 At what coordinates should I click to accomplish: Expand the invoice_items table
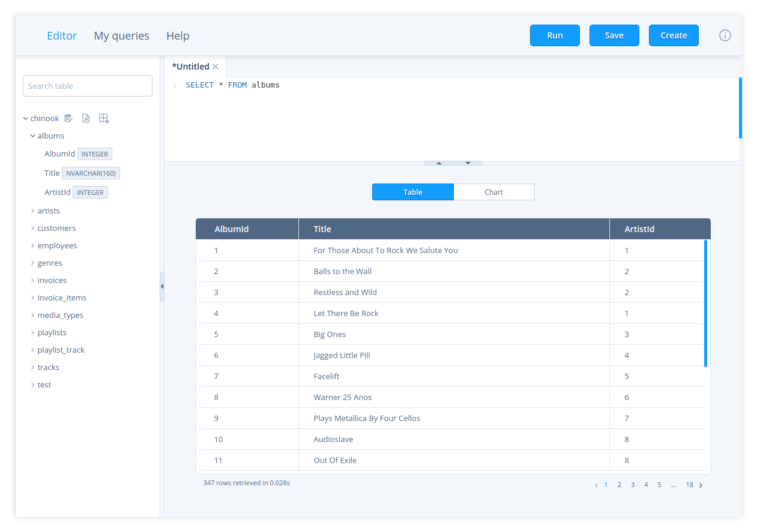(x=33, y=298)
